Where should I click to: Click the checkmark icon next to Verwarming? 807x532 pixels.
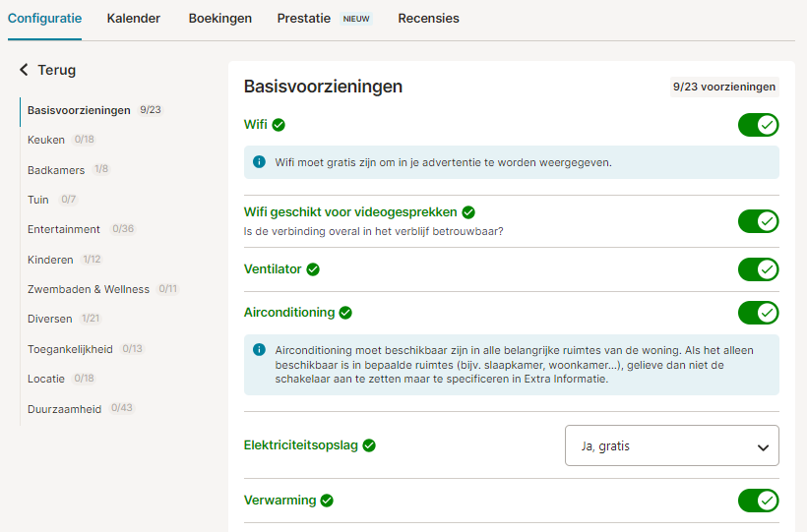tap(327, 501)
